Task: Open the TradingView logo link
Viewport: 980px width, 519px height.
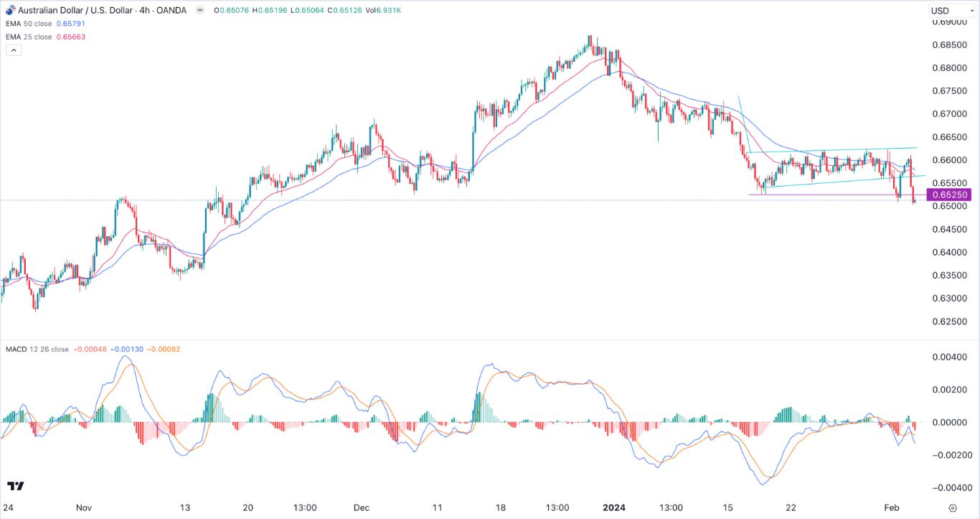Action: click(x=15, y=486)
